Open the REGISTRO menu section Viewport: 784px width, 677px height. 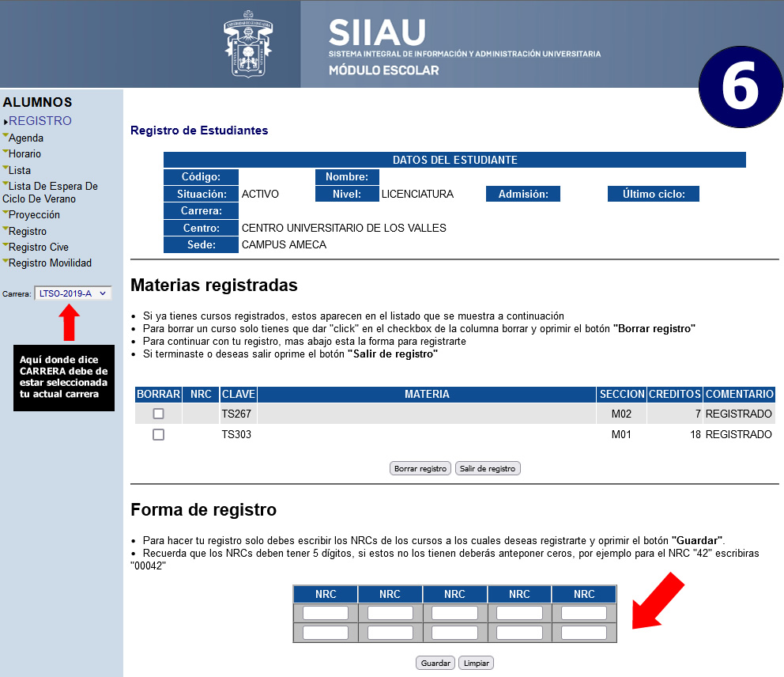[x=40, y=120]
